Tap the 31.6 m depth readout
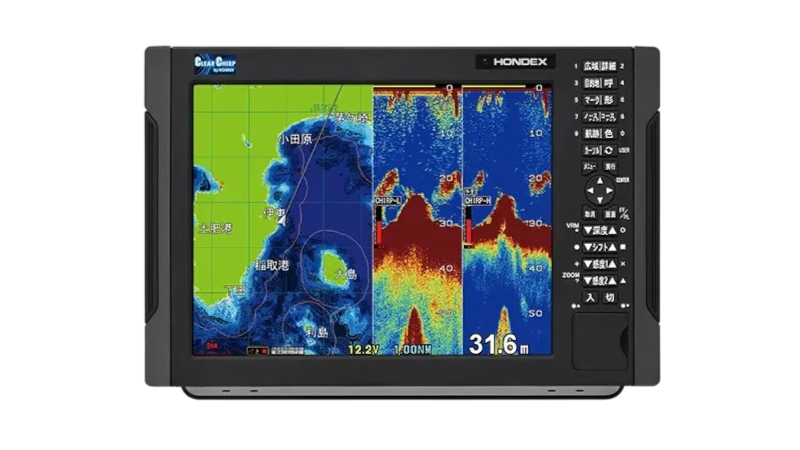The width and height of the screenshot is (800, 450). point(499,344)
